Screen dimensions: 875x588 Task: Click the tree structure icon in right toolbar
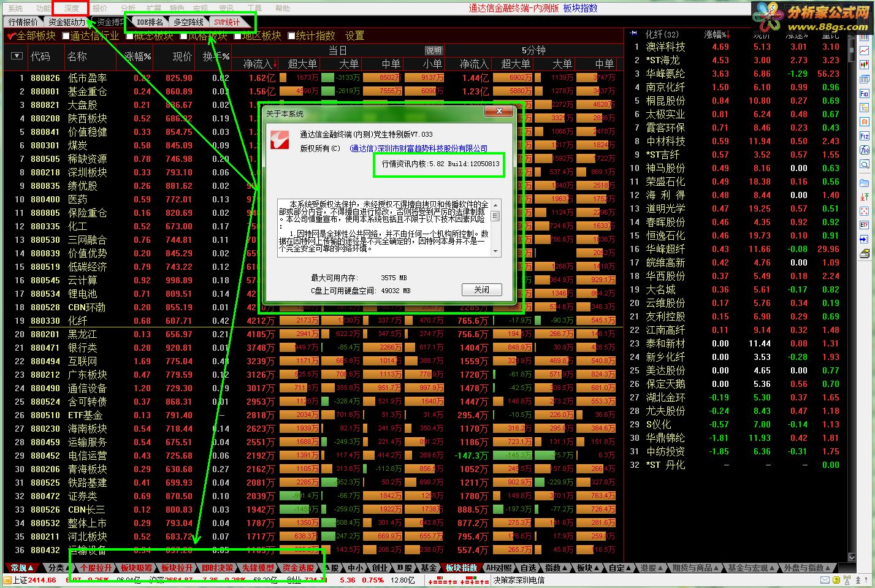(865, 107)
